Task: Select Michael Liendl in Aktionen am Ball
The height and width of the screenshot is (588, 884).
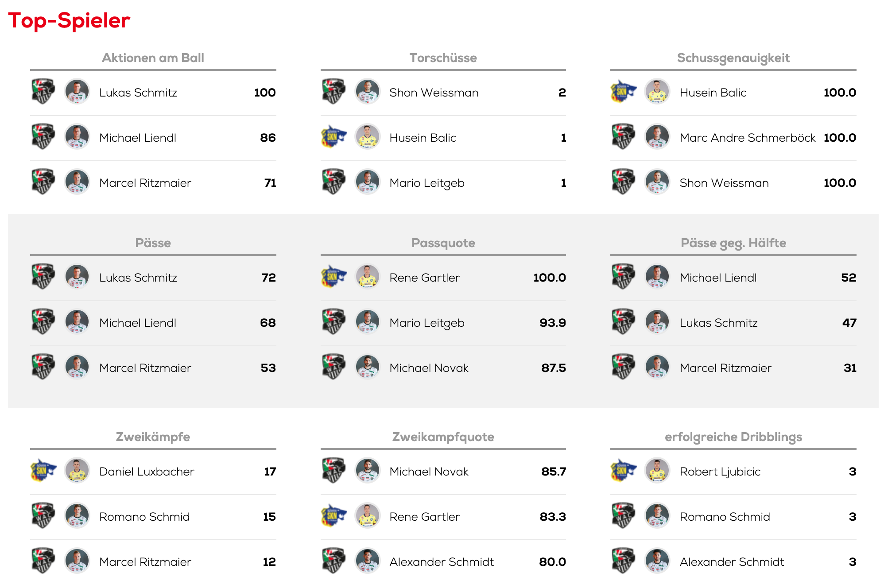Action: coord(138,138)
